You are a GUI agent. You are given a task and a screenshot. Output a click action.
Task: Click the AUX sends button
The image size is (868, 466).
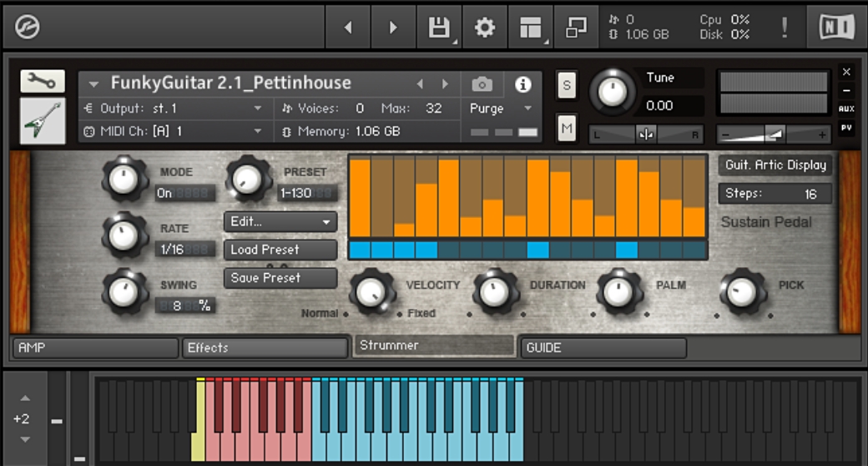[x=846, y=109]
